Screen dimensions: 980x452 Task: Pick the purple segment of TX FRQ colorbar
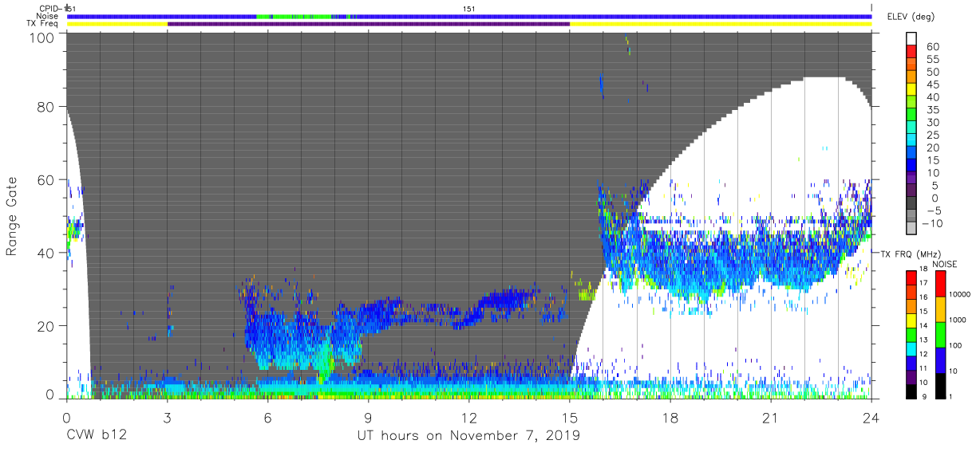(911, 376)
